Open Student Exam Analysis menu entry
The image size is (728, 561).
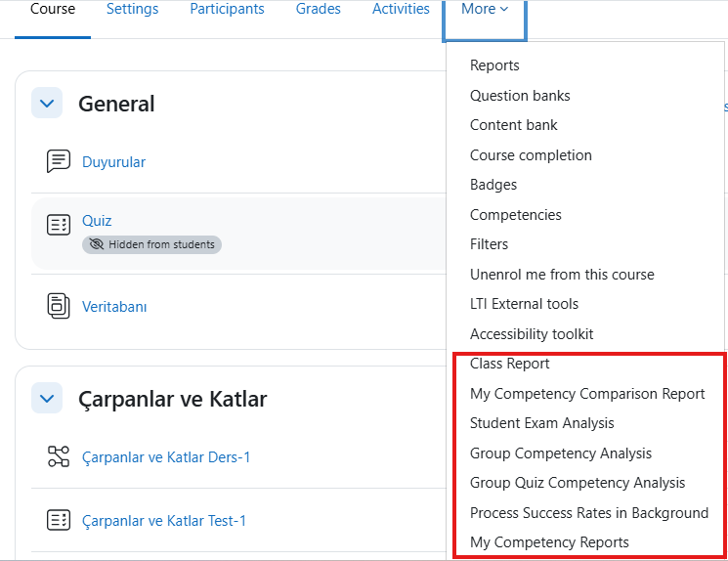[541, 423]
